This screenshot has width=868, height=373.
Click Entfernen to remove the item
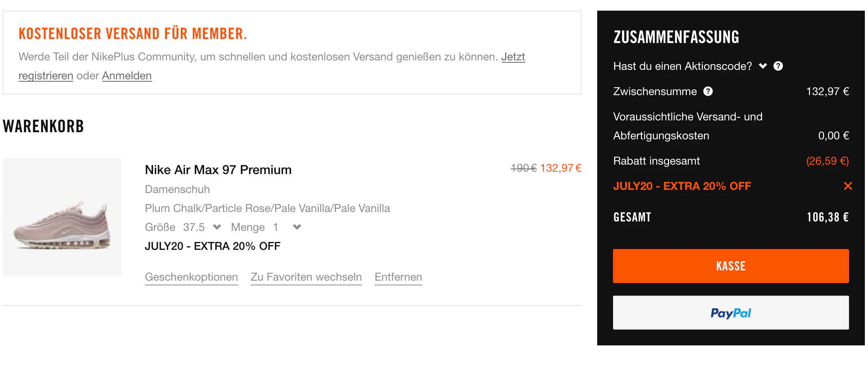point(398,277)
